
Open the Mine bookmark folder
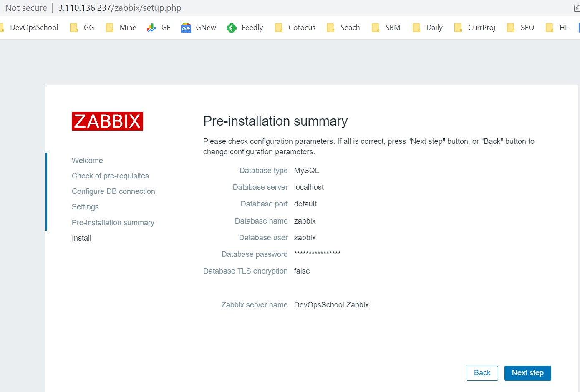pos(121,28)
